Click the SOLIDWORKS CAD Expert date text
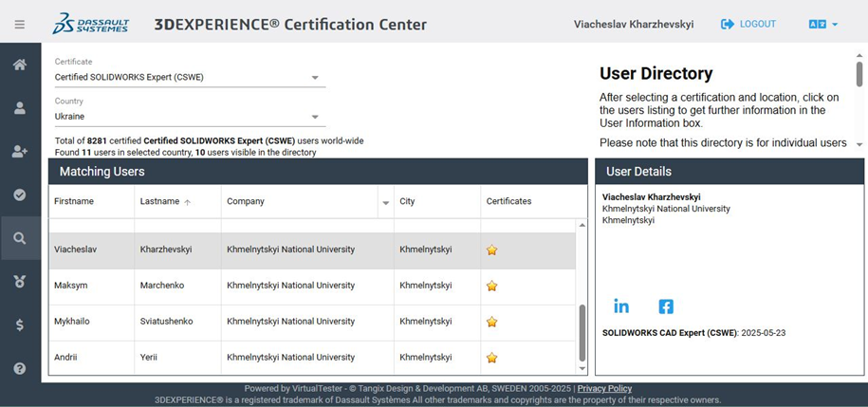Viewport: 868px width, 407px height. click(x=693, y=333)
